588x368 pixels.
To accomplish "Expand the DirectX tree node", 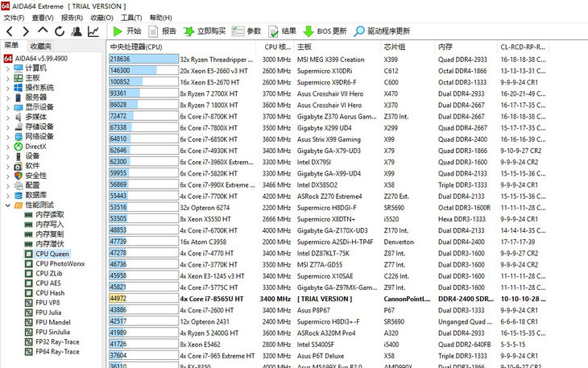I will tap(8, 146).
